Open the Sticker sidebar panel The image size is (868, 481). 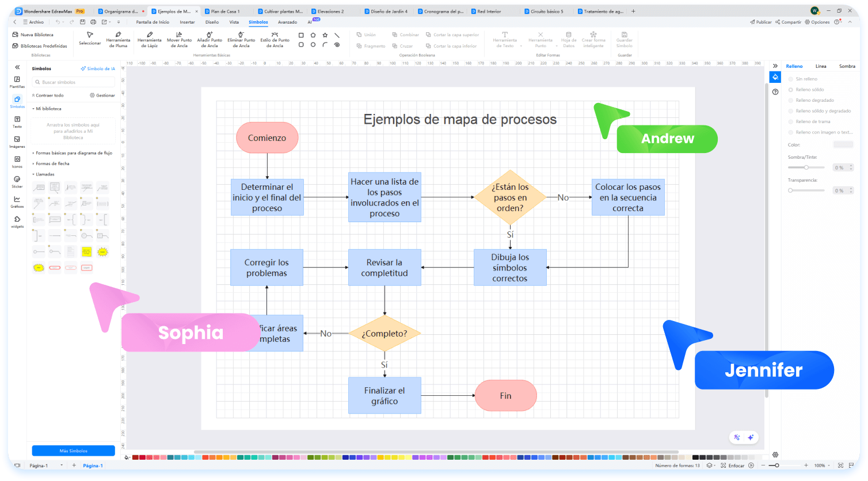click(x=17, y=182)
